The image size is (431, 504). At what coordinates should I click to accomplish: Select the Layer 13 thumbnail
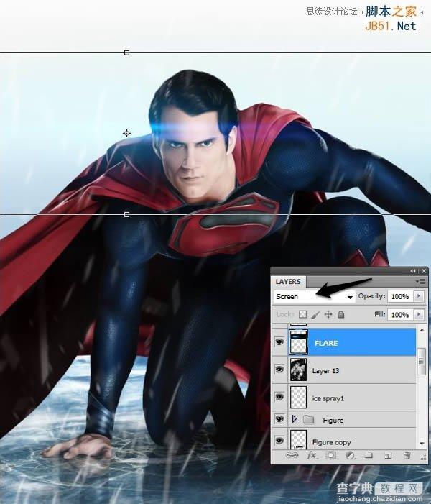tap(298, 370)
